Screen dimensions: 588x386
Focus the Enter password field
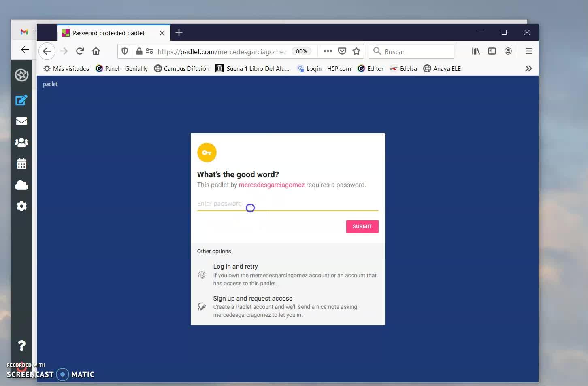(288, 204)
